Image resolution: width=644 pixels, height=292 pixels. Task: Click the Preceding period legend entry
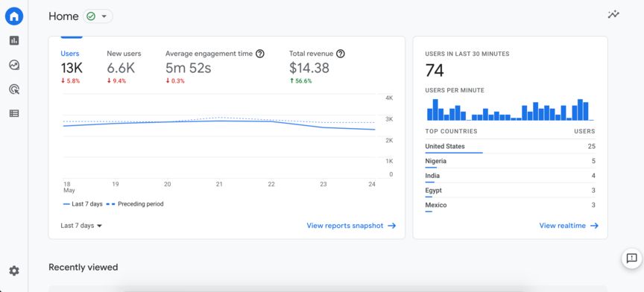click(135, 204)
